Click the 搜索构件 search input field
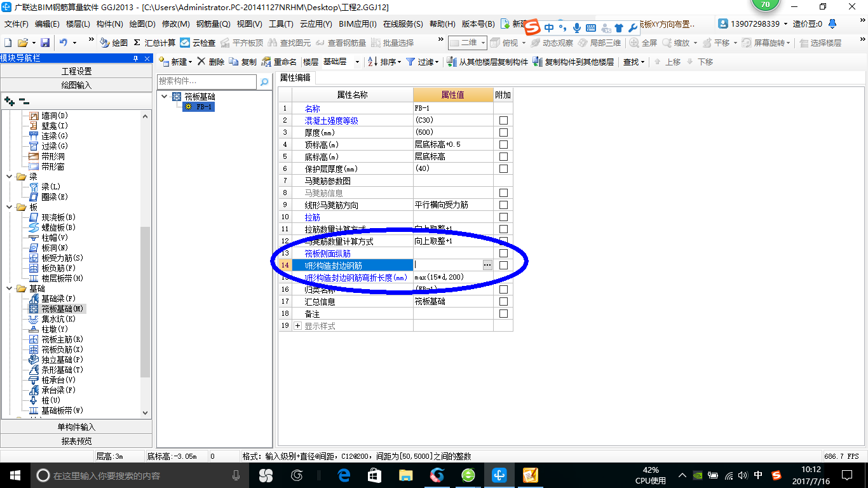This screenshot has height=488, width=868. pyautogui.click(x=207, y=82)
